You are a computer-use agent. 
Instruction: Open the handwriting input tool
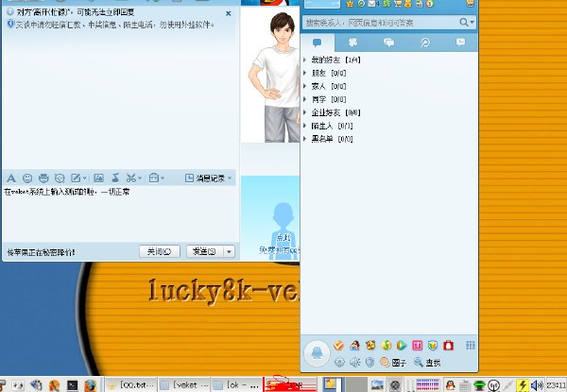click(x=76, y=179)
